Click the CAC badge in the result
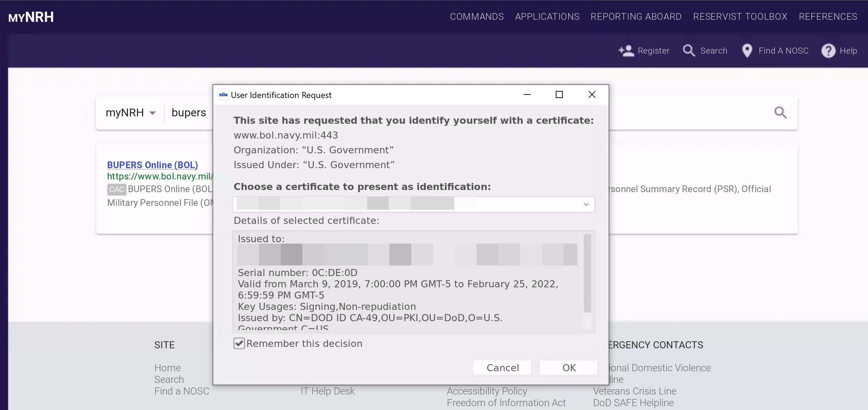The width and height of the screenshot is (868, 410). point(117,189)
